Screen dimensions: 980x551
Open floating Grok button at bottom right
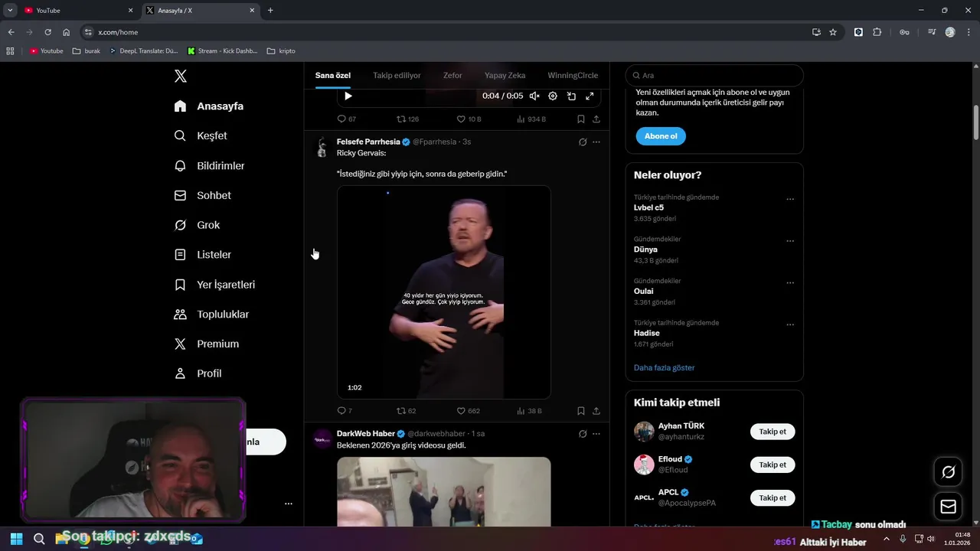point(948,472)
